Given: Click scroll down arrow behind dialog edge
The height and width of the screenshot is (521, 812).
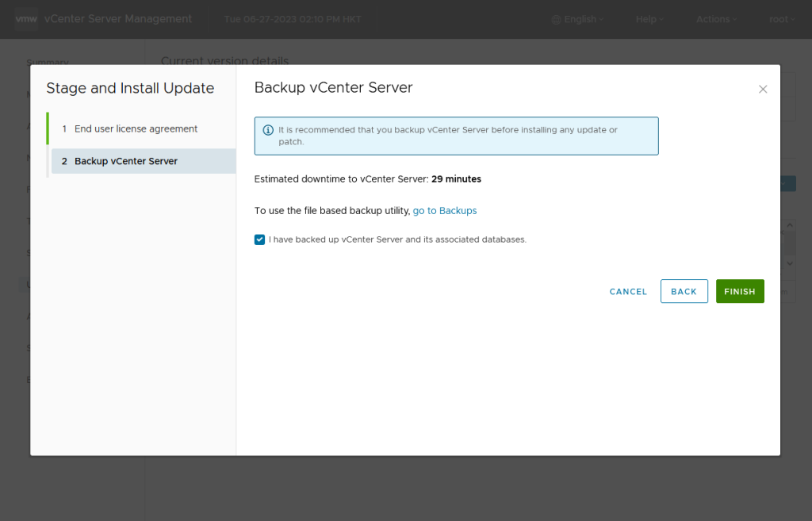Looking at the screenshot, I should click(x=789, y=262).
